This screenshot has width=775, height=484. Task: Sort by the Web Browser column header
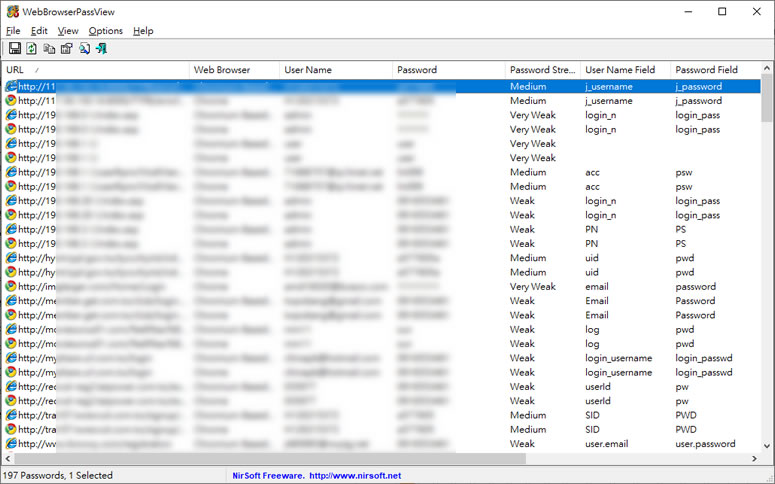click(233, 70)
